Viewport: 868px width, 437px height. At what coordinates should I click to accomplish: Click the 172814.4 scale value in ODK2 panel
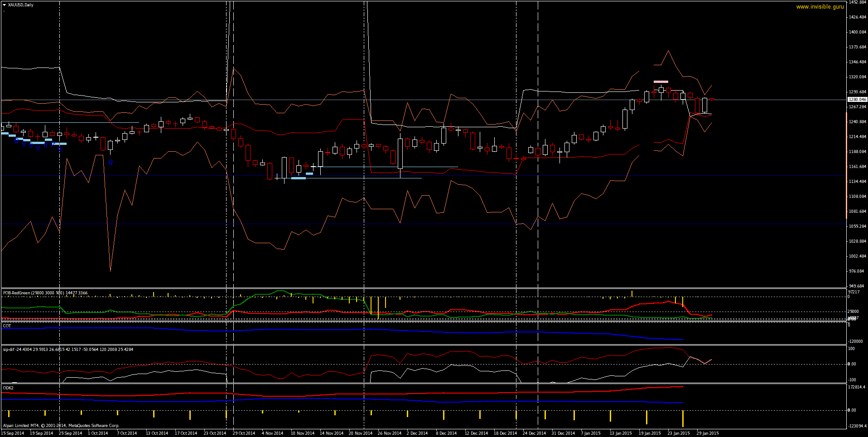857,387
